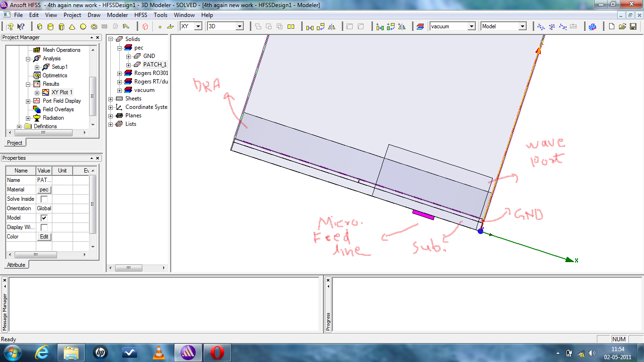
Task: Select the Draw Cylinder tool
Action: (x=50, y=27)
